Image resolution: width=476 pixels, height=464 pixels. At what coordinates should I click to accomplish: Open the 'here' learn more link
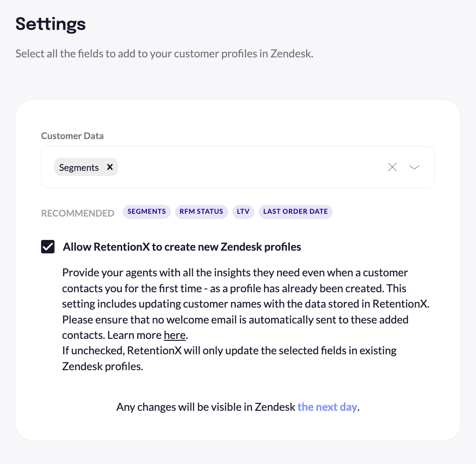175,335
